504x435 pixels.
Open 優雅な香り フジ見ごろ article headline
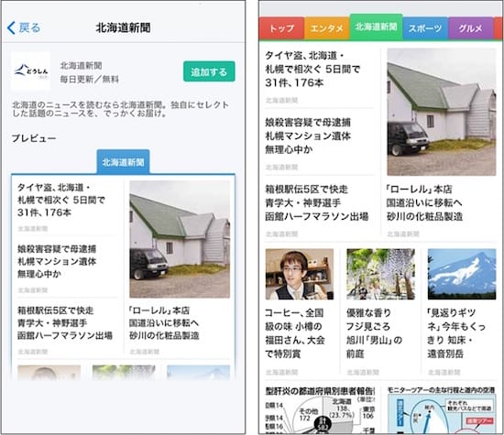tap(374, 333)
